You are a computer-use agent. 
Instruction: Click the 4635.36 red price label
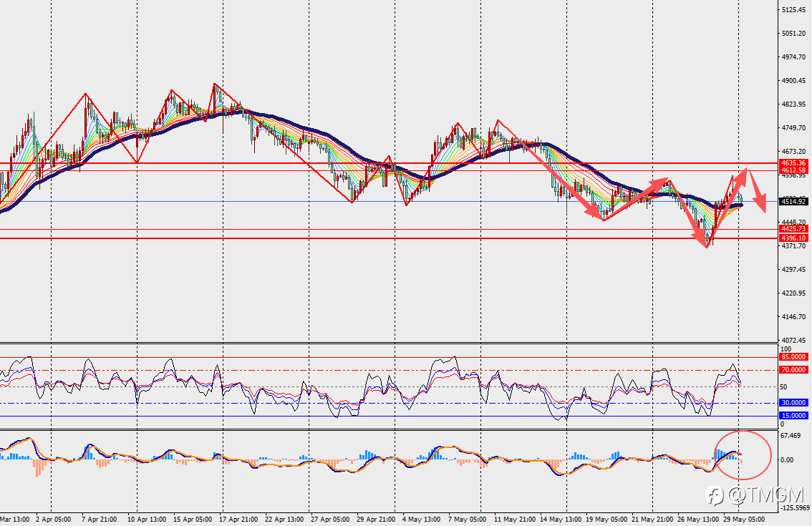[x=793, y=163]
